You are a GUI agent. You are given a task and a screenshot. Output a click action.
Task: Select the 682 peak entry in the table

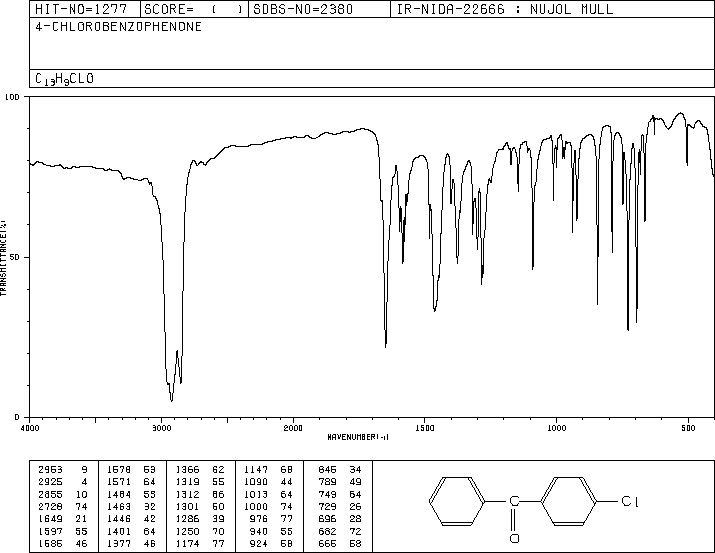pyautogui.click(x=340, y=531)
